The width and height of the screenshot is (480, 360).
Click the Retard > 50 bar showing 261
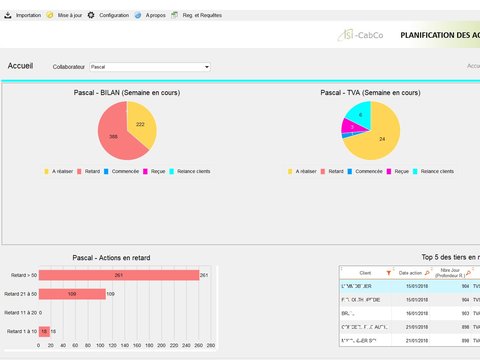[x=119, y=275]
